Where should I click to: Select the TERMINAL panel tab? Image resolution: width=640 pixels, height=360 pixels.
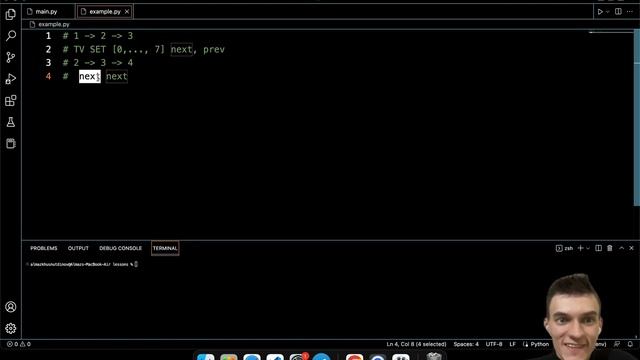165,248
